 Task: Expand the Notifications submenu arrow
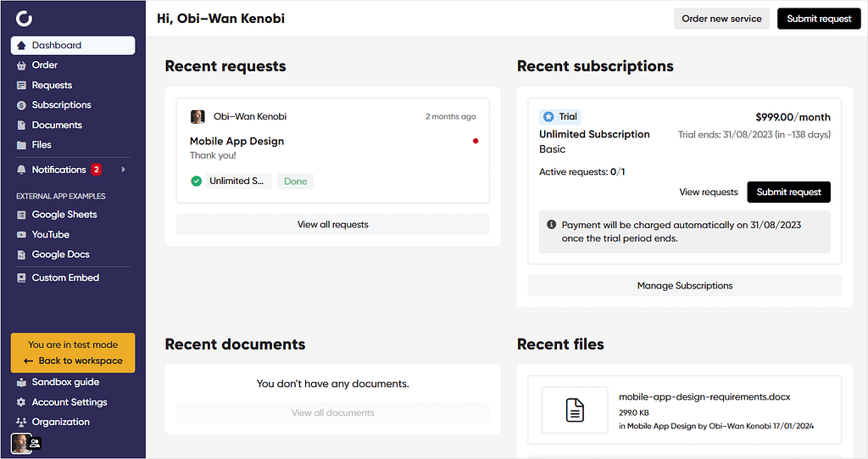[x=124, y=170]
